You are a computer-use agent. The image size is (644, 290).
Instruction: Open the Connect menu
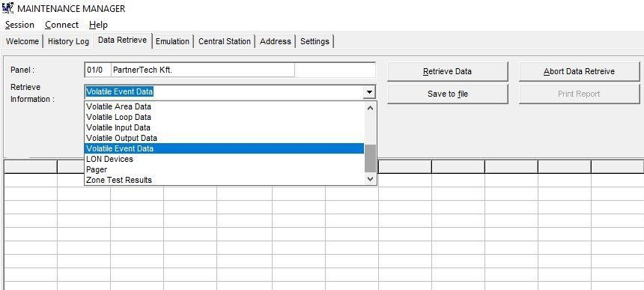tap(62, 25)
